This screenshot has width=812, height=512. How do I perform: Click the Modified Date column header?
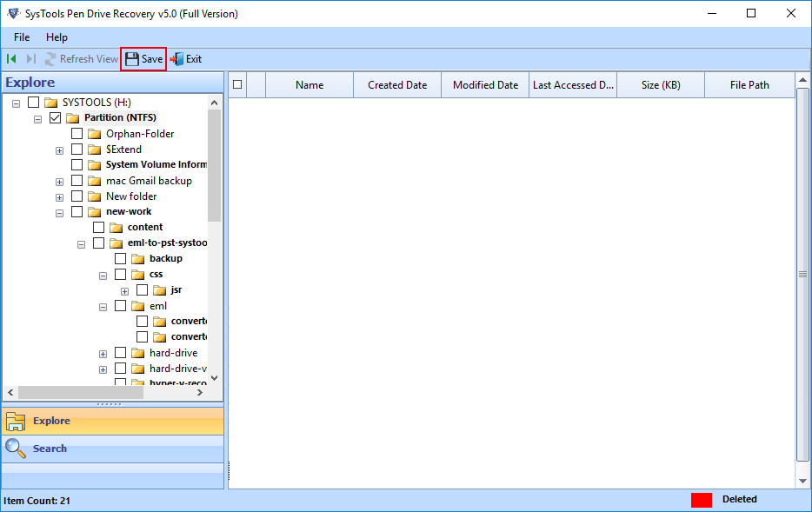click(x=484, y=84)
